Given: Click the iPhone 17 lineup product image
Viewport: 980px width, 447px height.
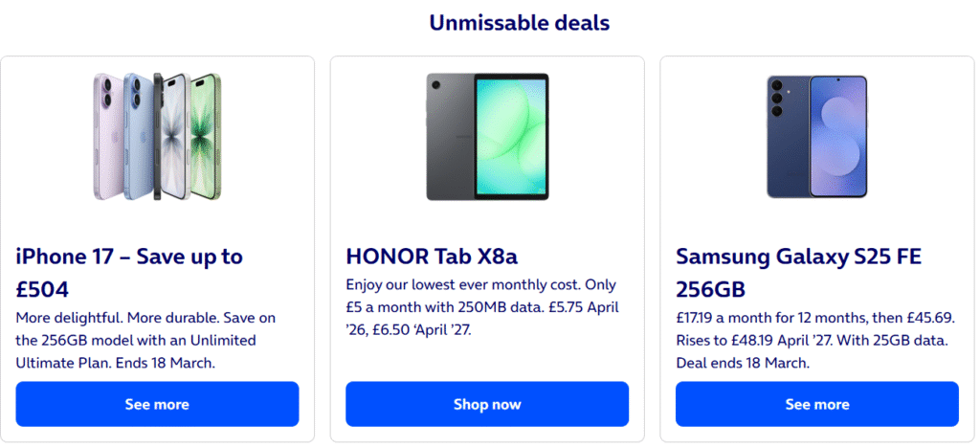Looking at the screenshot, I should 158,136.
